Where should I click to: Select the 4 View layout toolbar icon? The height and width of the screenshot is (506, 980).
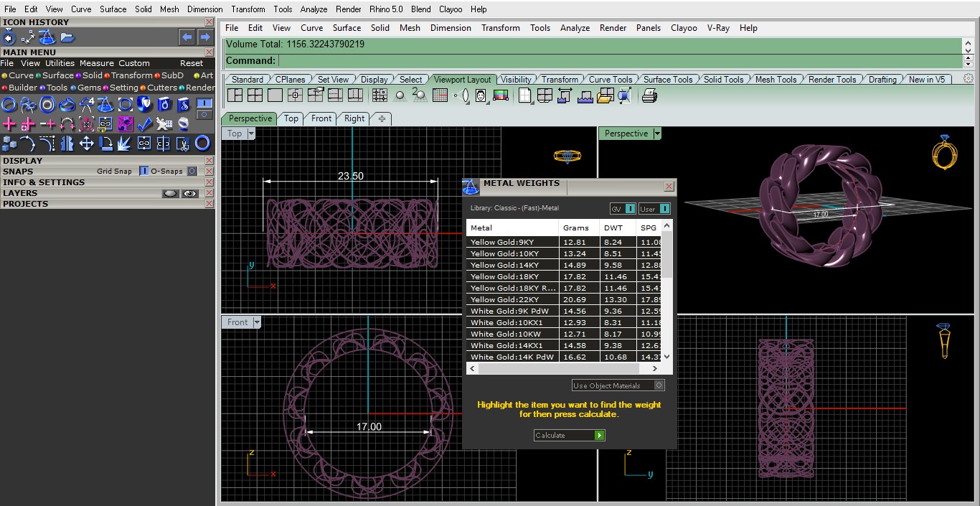pyautogui.click(x=255, y=95)
